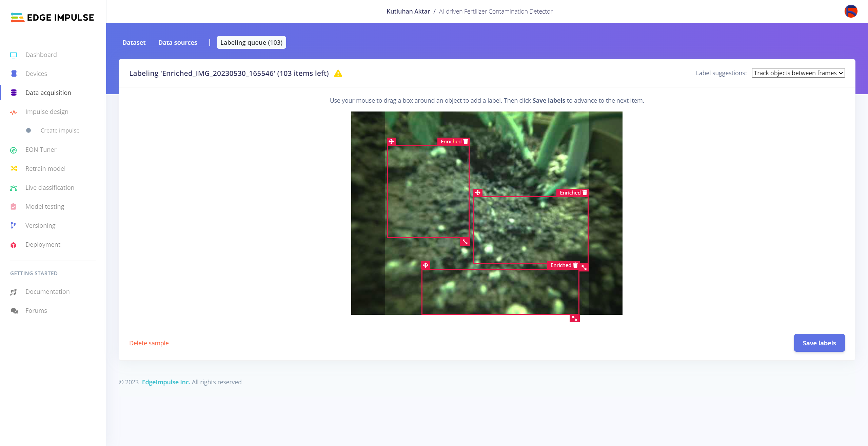Click Delete sample link
The image size is (868, 446).
pos(149,343)
